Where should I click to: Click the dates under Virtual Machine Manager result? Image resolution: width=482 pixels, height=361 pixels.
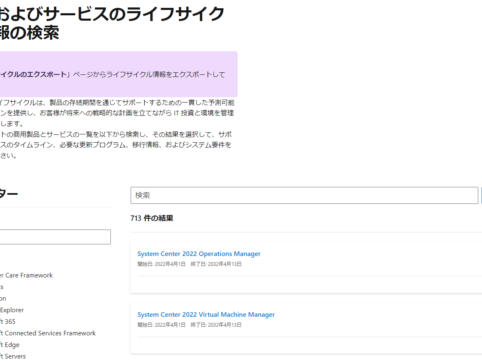coord(189,325)
